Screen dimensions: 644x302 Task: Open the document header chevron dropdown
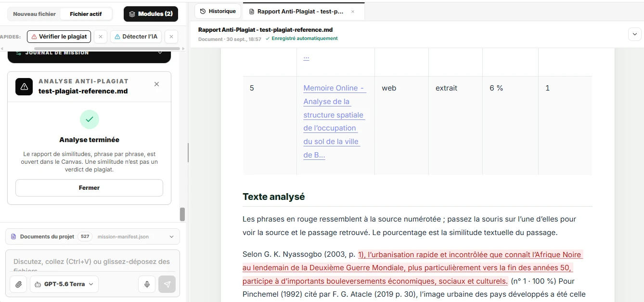tap(634, 34)
